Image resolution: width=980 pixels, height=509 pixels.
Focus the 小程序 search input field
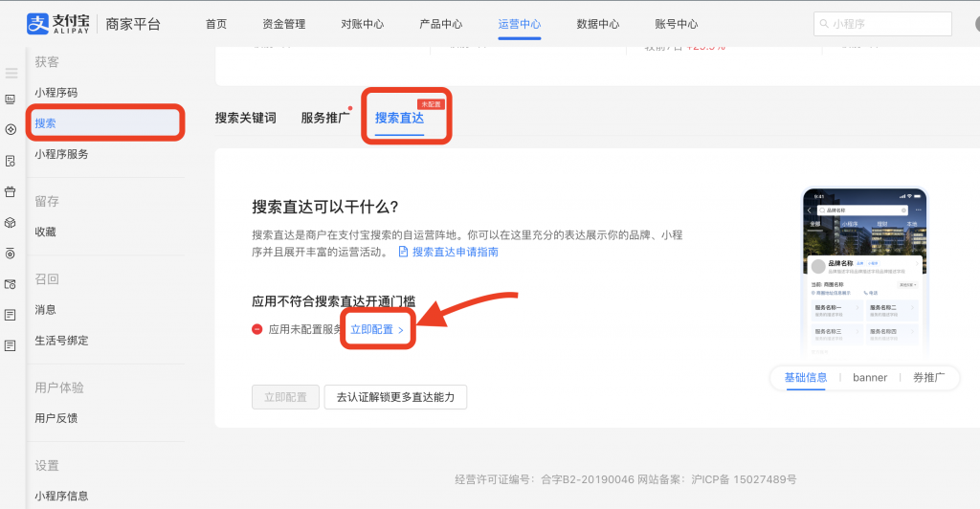point(882,24)
